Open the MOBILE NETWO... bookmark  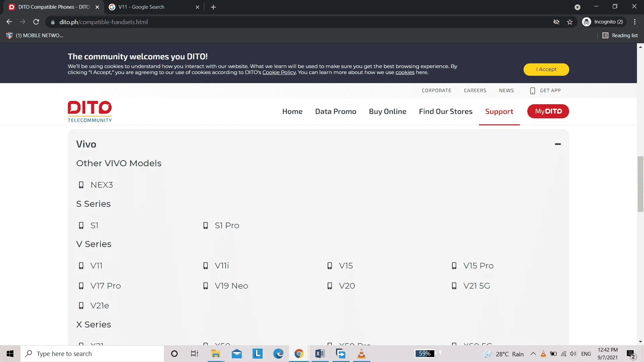pos(35,35)
